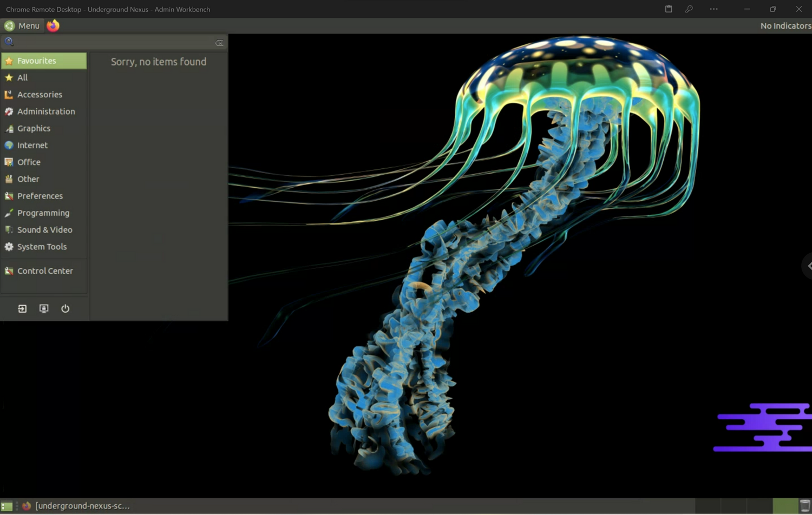This screenshot has width=812, height=515.
Task: Click the show desktop icon in bottom panel
Action: tap(6, 506)
